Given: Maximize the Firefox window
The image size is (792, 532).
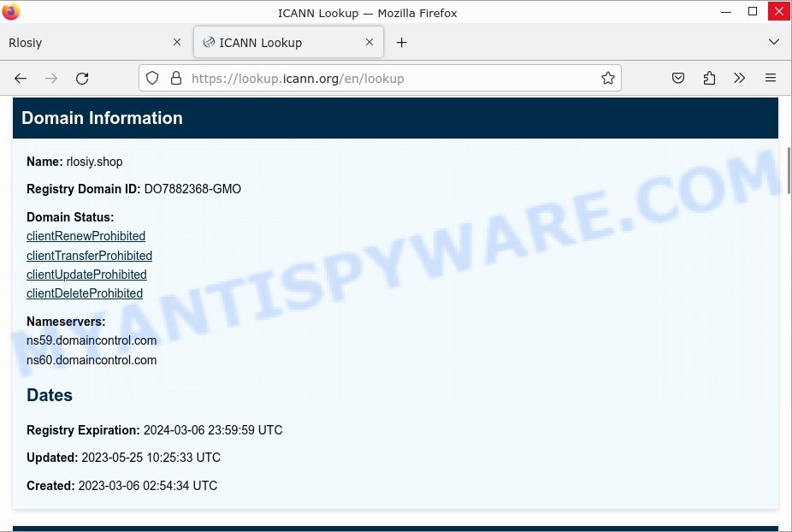Looking at the screenshot, I should [x=752, y=11].
